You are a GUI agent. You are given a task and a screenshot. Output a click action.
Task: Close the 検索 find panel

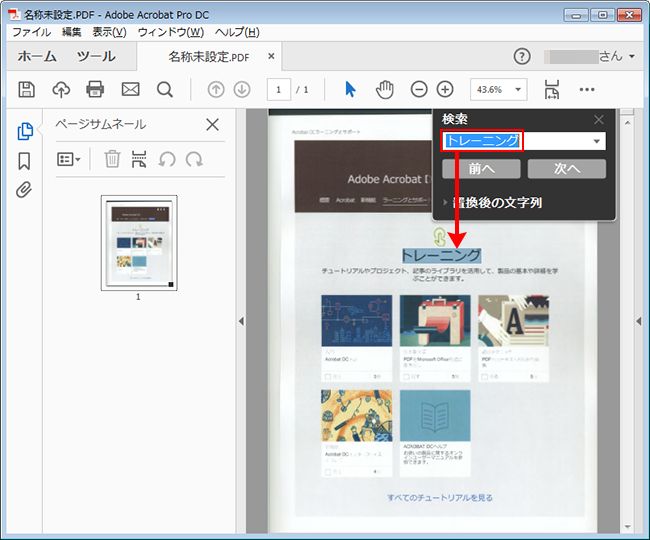point(598,120)
